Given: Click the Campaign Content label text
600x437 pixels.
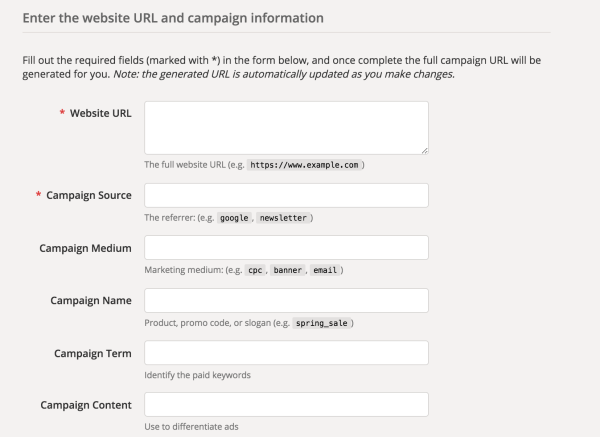Looking at the screenshot, I should tap(86, 405).
